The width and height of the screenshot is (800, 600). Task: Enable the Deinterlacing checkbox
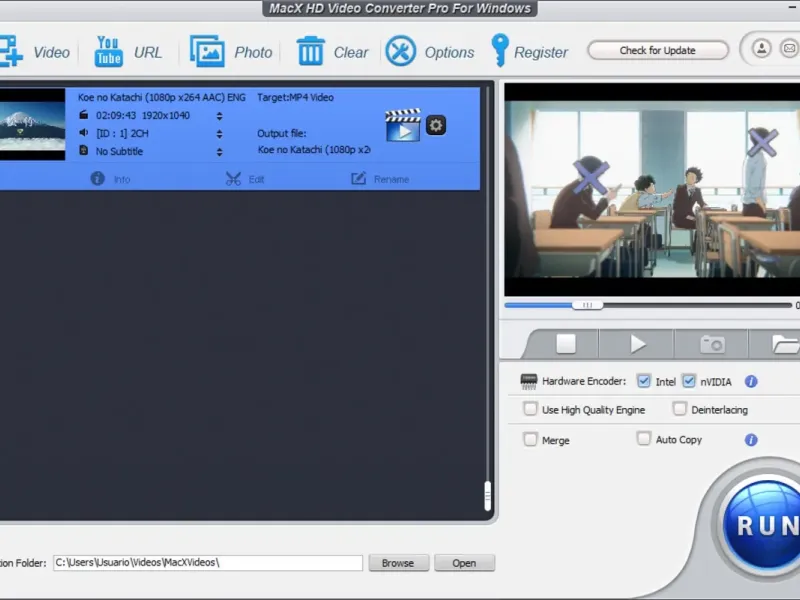tap(680, 409)
